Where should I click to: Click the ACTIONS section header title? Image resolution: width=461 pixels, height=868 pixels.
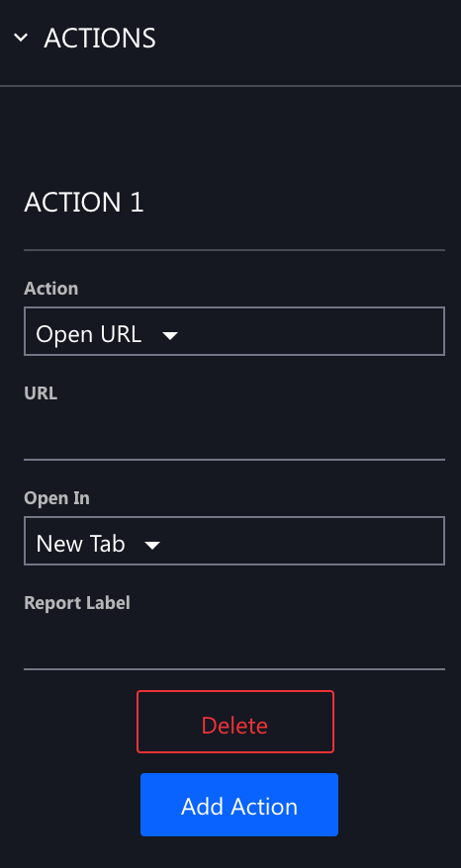tap(100, 39)
